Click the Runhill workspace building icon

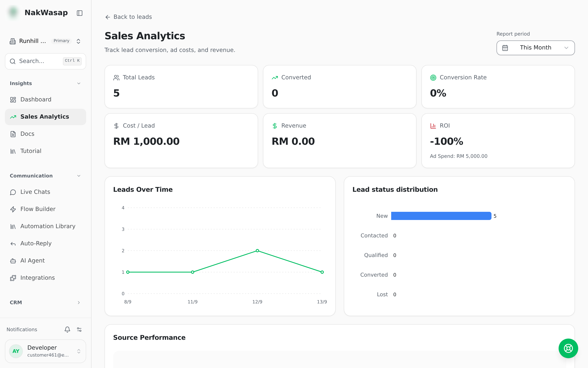click(x=13, y=41)
